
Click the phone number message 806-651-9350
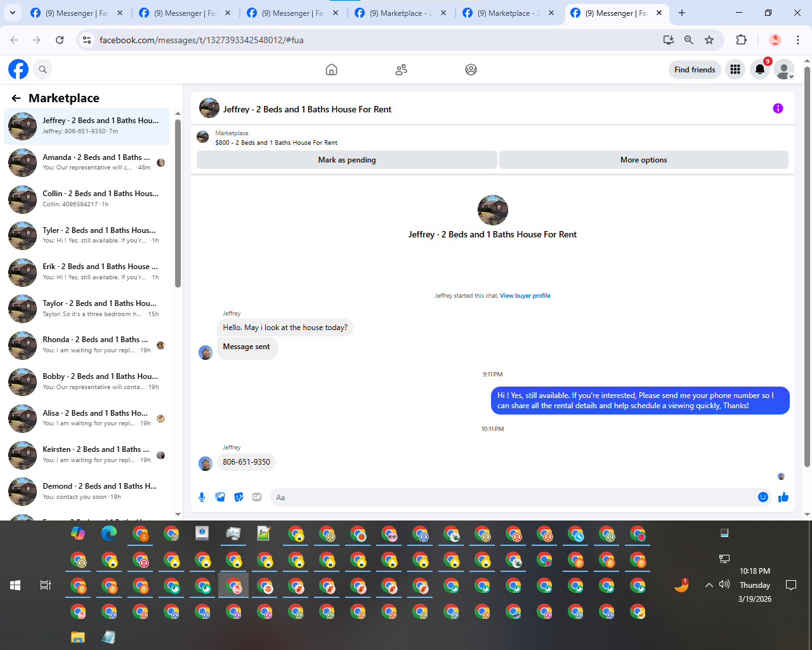tap(246, 462)
